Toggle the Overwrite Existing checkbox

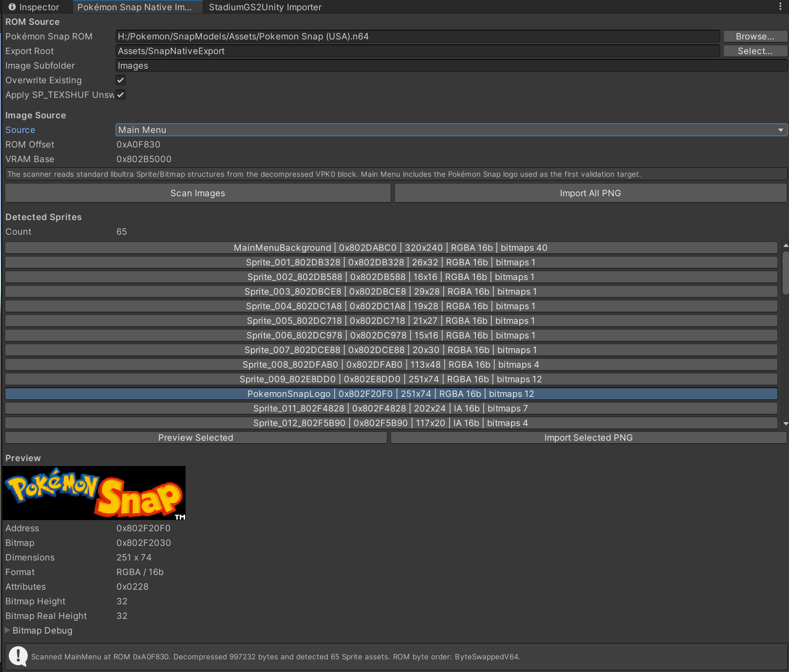click(121, 80)
